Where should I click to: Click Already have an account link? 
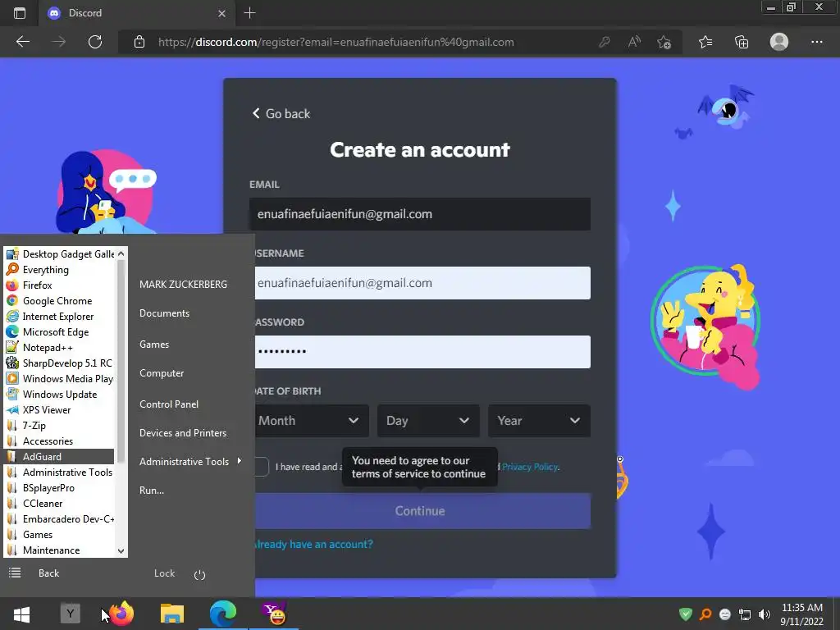[314, 545]
